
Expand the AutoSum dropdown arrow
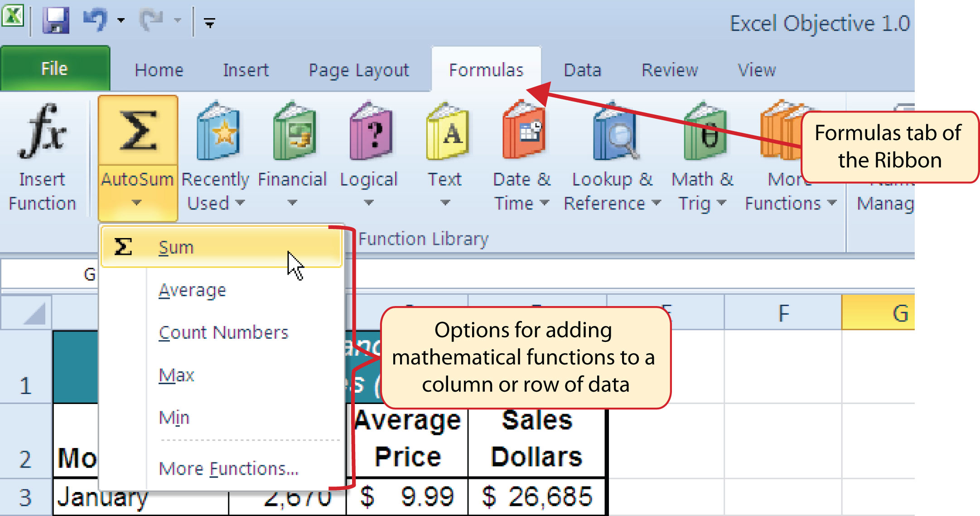[137, 203]
